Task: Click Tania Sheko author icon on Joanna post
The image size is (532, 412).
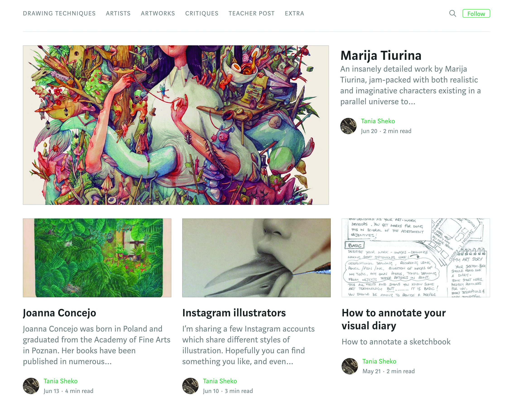Action: point(31,385)
